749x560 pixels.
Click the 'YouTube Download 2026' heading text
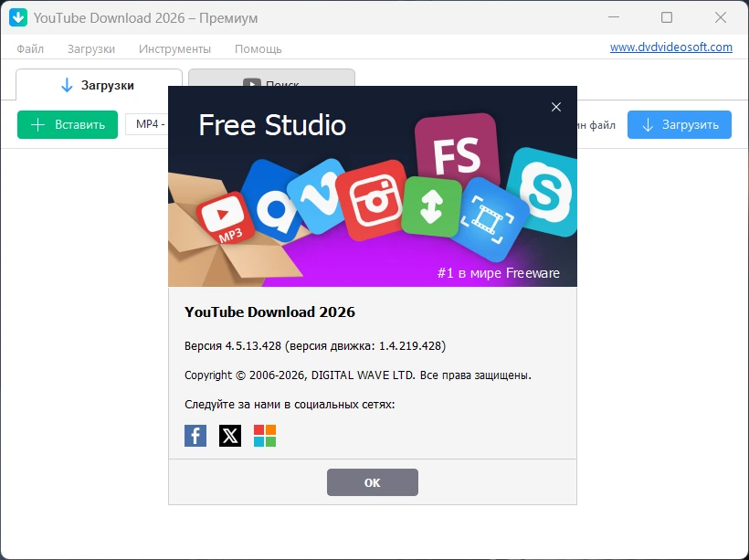pyautogui.click(x=269, y=312)
